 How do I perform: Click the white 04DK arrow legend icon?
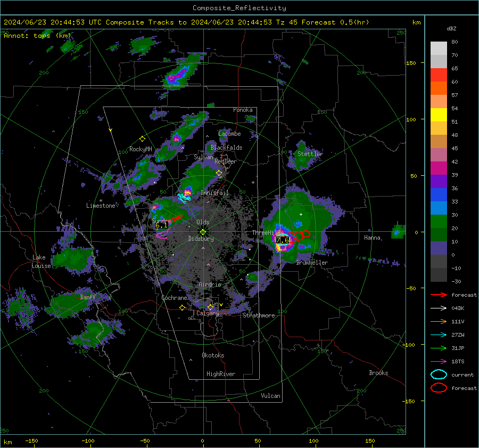point(439,308)
